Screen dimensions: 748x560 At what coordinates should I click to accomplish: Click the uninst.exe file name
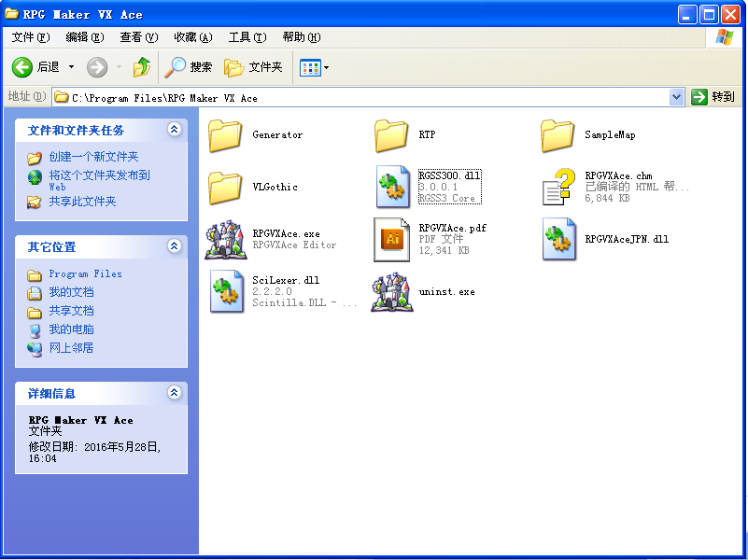pyautogui.click(x=447, y=292)
